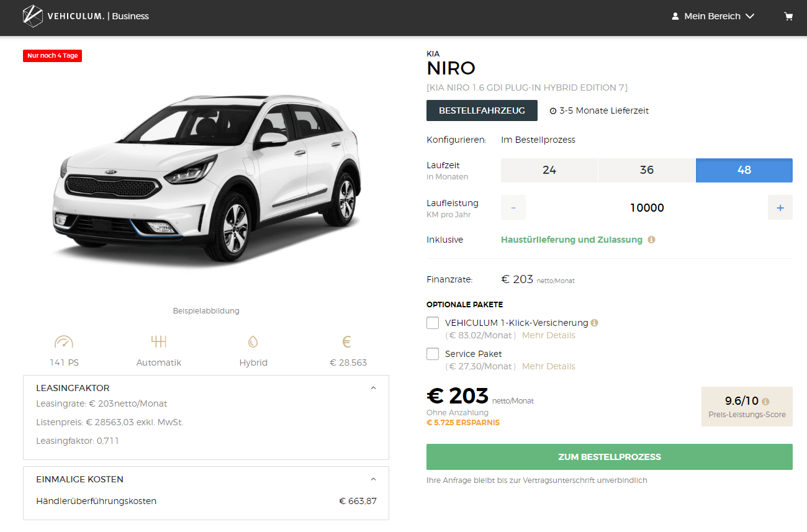Enable the VEHICULUM 1-Klick-Versicherung checkbox

433,323
